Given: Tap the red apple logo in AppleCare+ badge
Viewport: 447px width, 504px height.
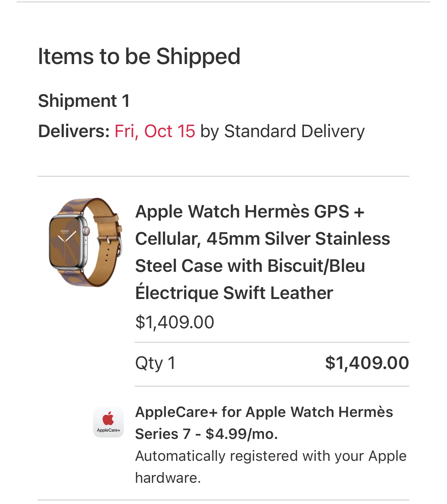Looking at the screenshot, I should coord(108,418).
